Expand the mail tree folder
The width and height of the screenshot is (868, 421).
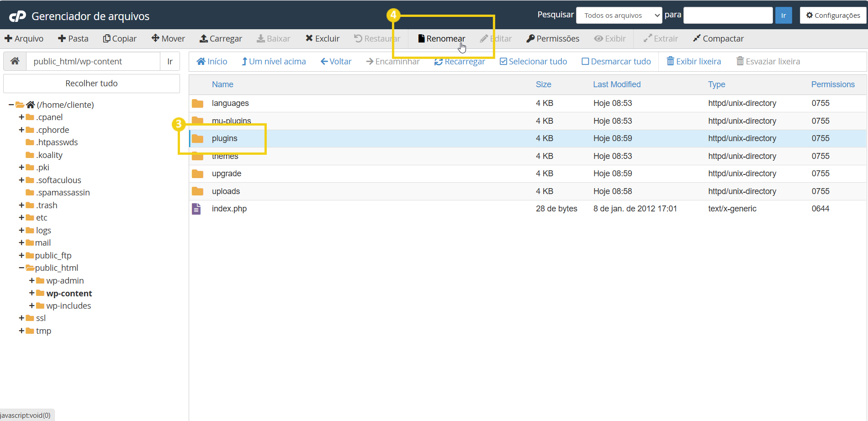21,243
